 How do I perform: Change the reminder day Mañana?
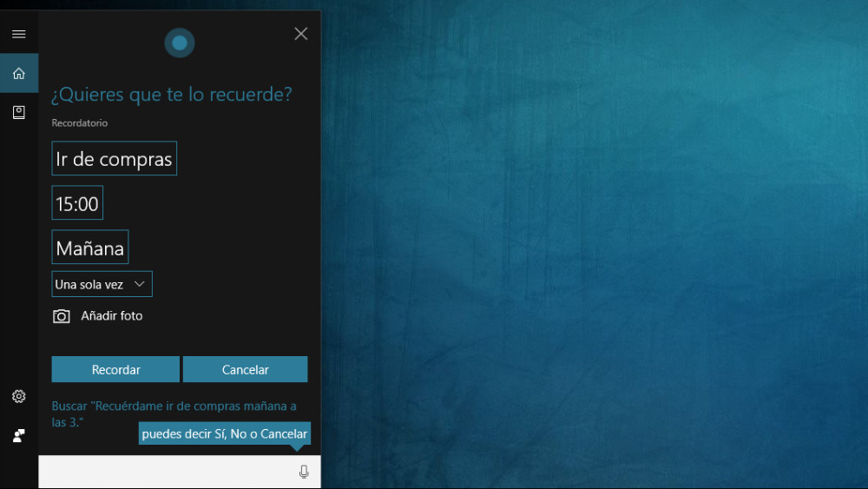tap(90, 247)
